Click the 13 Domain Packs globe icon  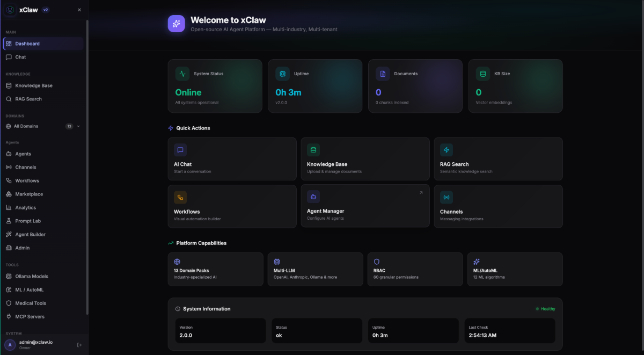pos(177,262)
